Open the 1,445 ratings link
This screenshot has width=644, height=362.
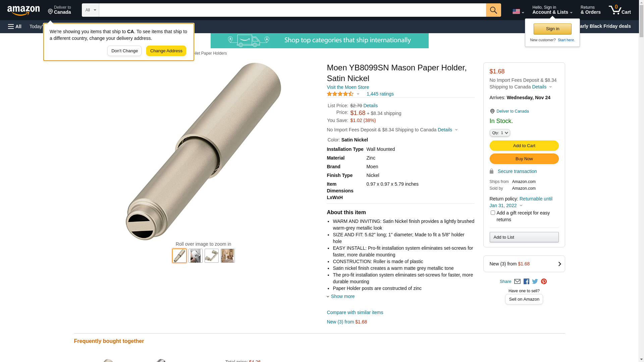pos(380,94)
